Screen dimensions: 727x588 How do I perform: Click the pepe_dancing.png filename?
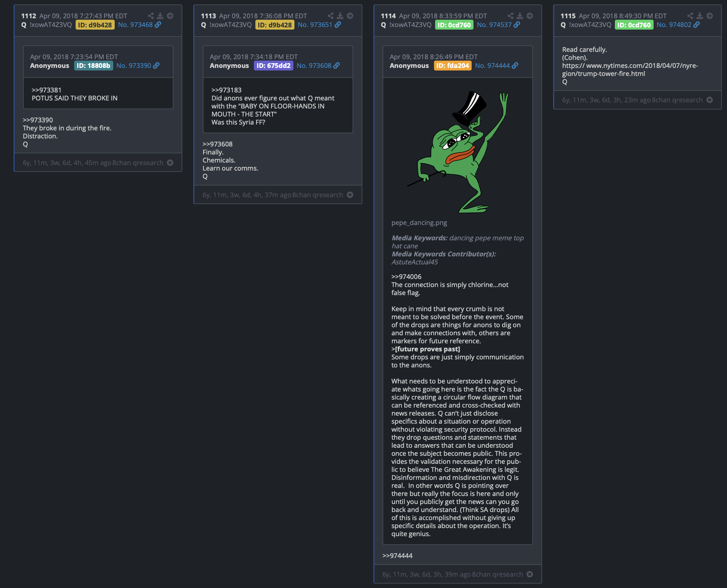(419, 222)
